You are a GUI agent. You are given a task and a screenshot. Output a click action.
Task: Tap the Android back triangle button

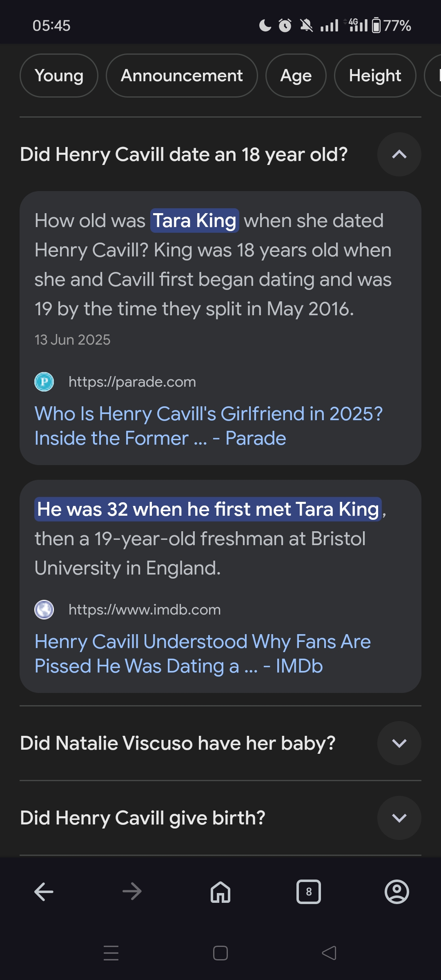pos(329,953)
